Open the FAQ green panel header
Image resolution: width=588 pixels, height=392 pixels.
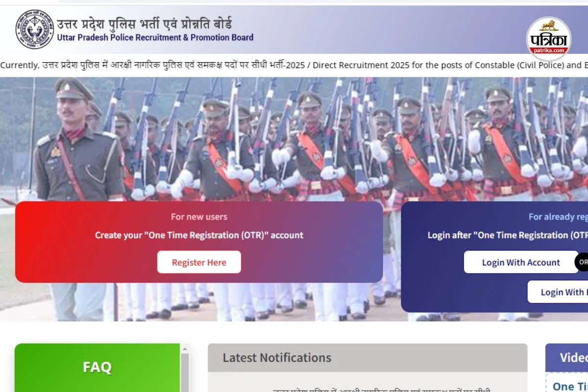pyautogui.click(x=97, y=367)
